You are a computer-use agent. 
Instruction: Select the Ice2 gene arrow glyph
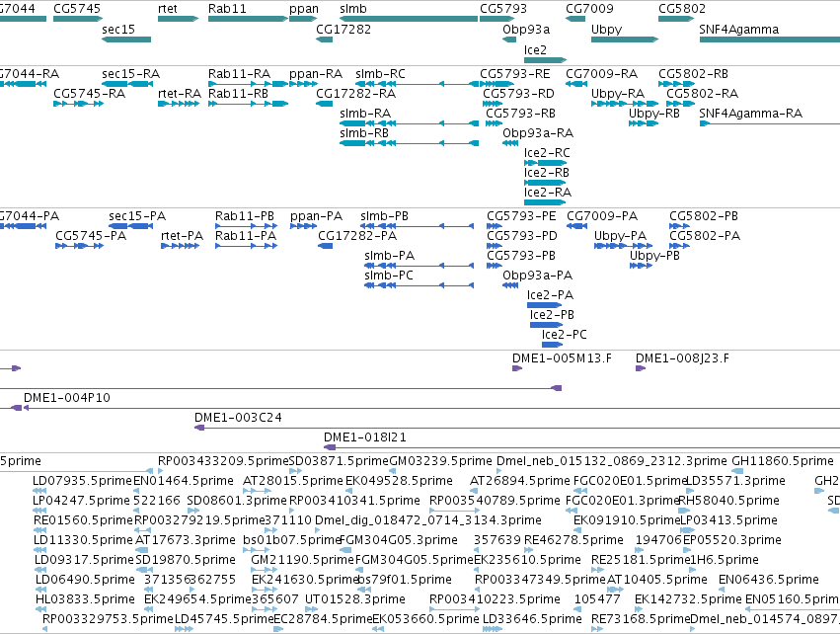[545, 60]
